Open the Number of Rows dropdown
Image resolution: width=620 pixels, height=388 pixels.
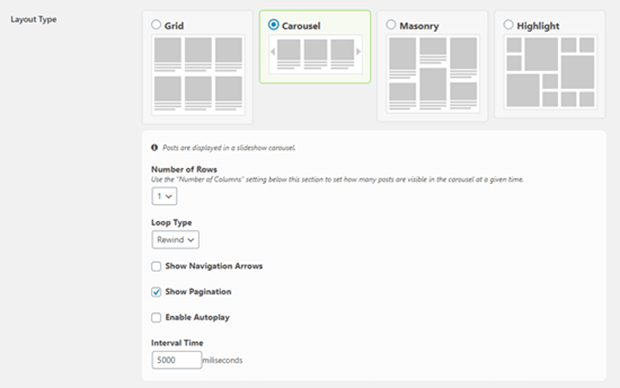[x=164, y=196]
